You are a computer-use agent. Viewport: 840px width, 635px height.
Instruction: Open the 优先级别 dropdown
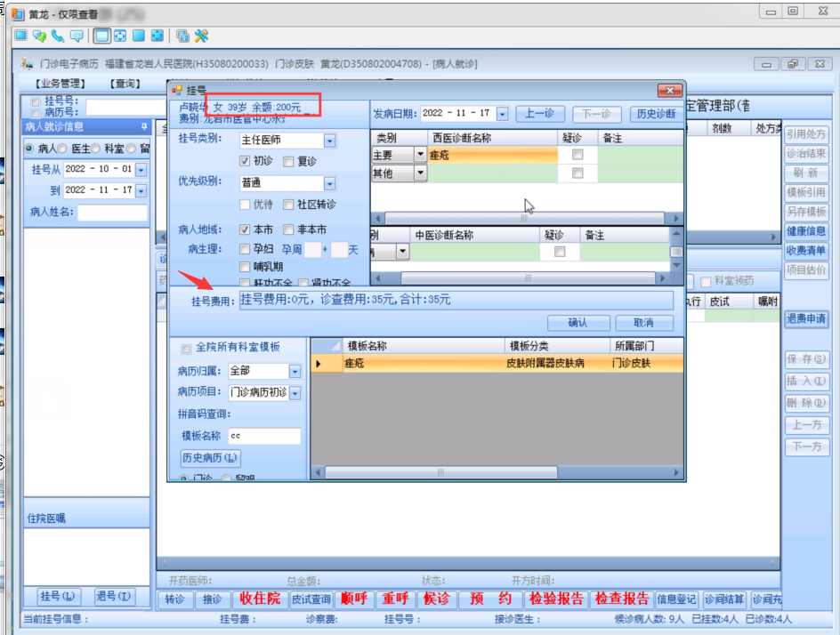(330, 183)
